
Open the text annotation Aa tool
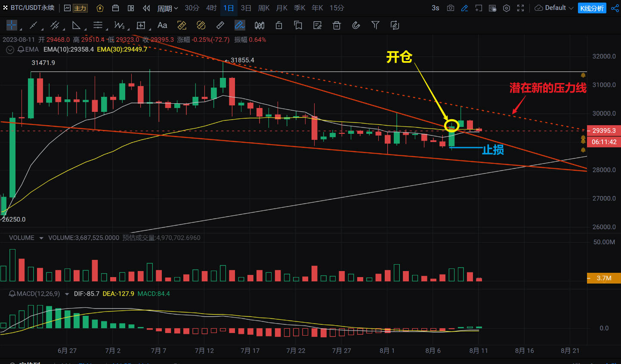pyautogui.click(x=162, y=25)
